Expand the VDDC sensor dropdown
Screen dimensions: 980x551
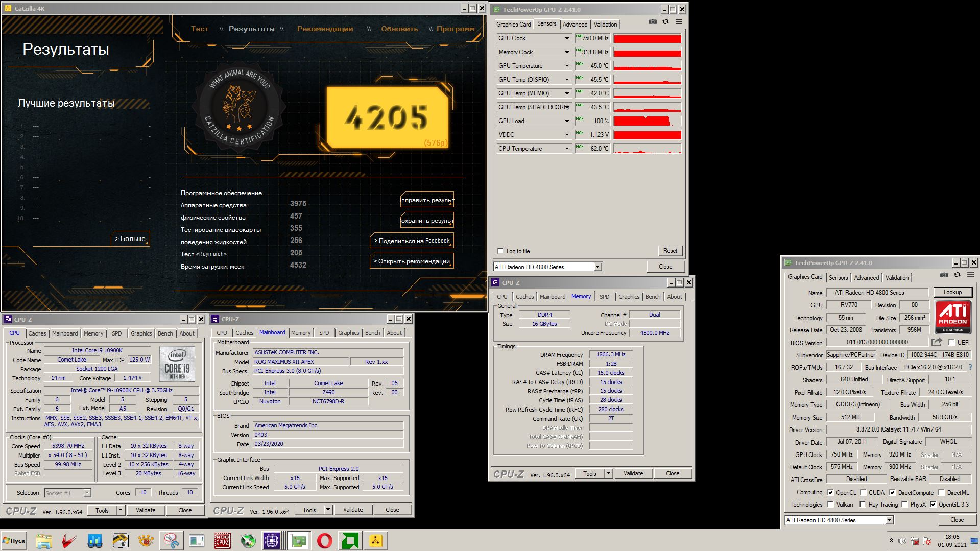coord(567,135)
